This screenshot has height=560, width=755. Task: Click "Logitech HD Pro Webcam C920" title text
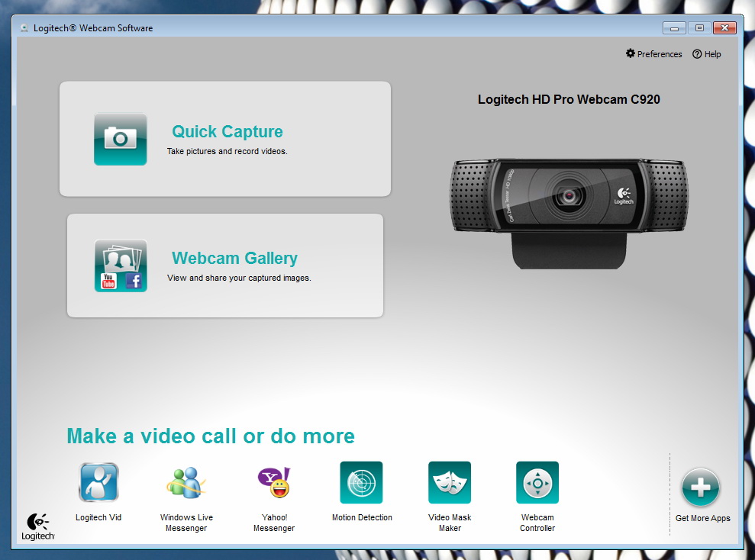(569, 100)
